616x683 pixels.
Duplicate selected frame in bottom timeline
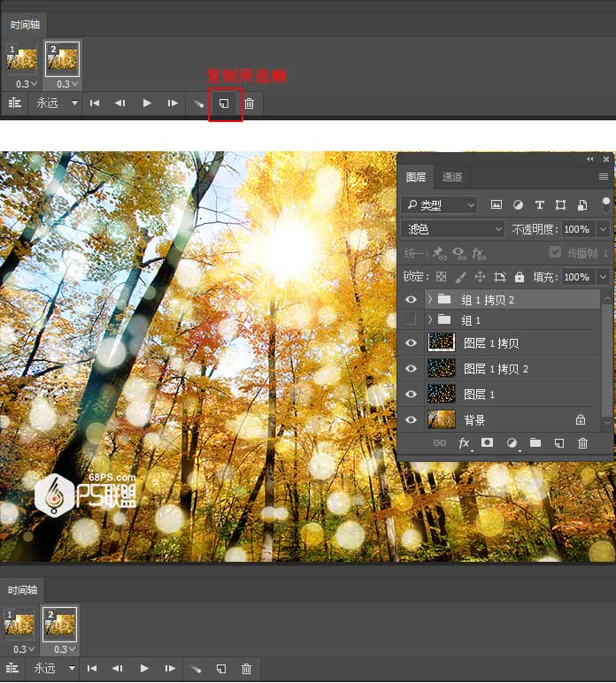pos(221,669)
